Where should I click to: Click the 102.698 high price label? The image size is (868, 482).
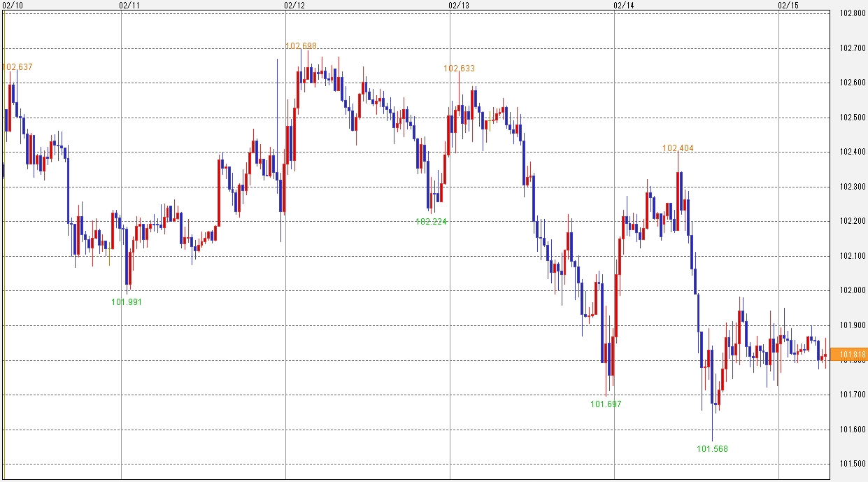[301, 46]
